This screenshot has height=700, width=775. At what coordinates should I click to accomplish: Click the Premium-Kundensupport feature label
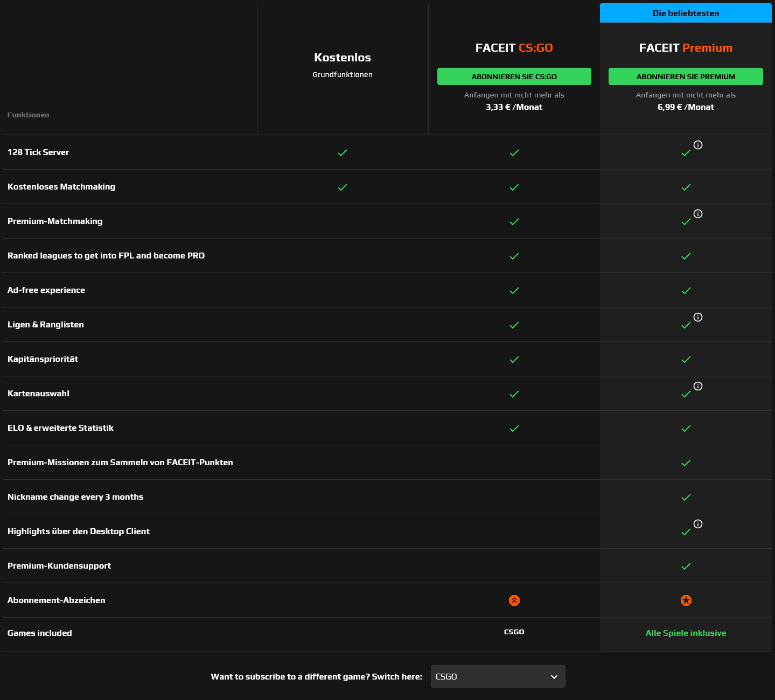click(x=59, y=566)
